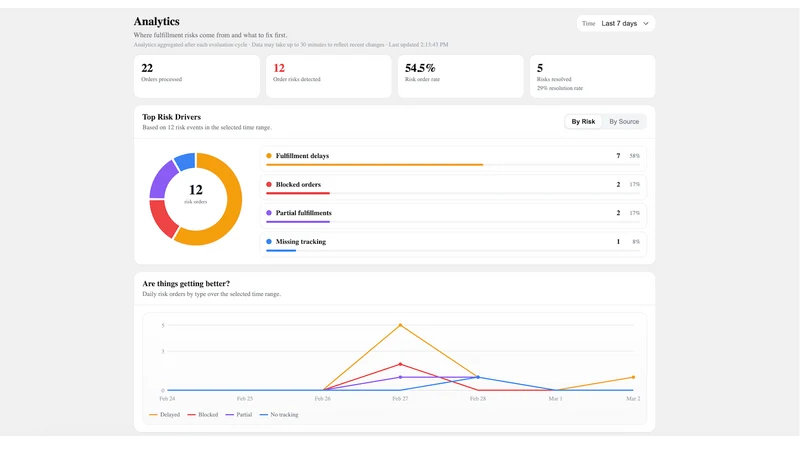Viewport: 800px width, 450px height.
Task: Click the purple segment of the donut chart
Action: coord(162,180)
